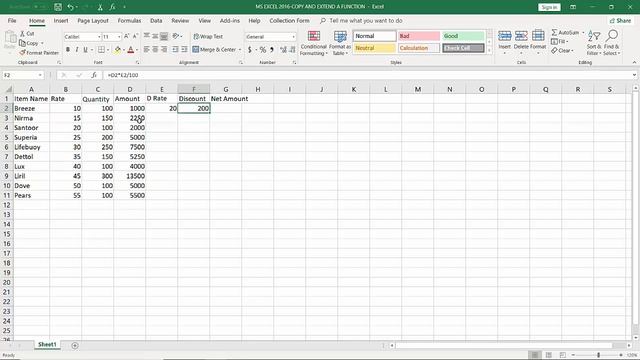
Task: Click the Percent Style icon
Action: [263, 50]
